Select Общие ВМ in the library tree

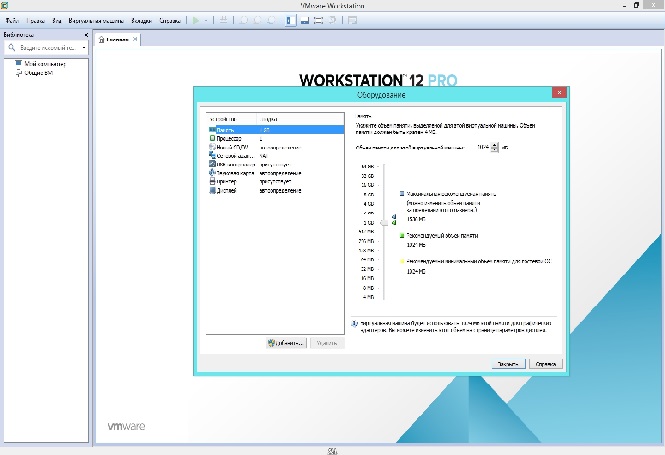38,73
